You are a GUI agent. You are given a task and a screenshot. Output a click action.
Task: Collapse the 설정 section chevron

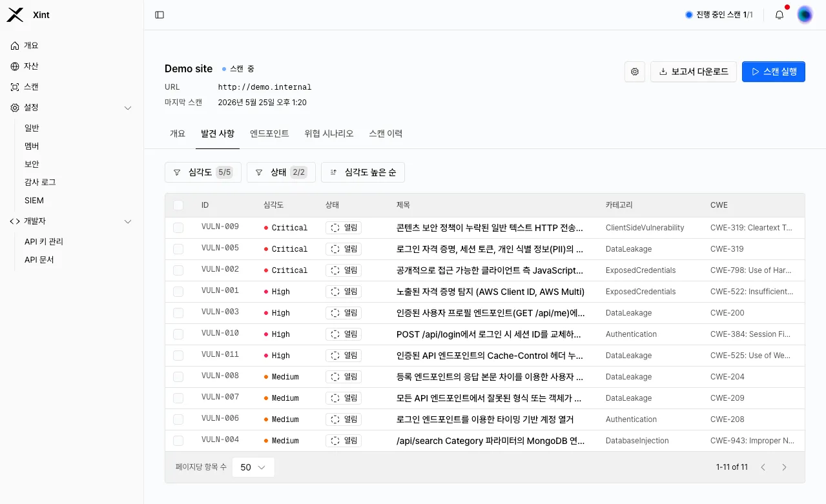click(128, 108)
